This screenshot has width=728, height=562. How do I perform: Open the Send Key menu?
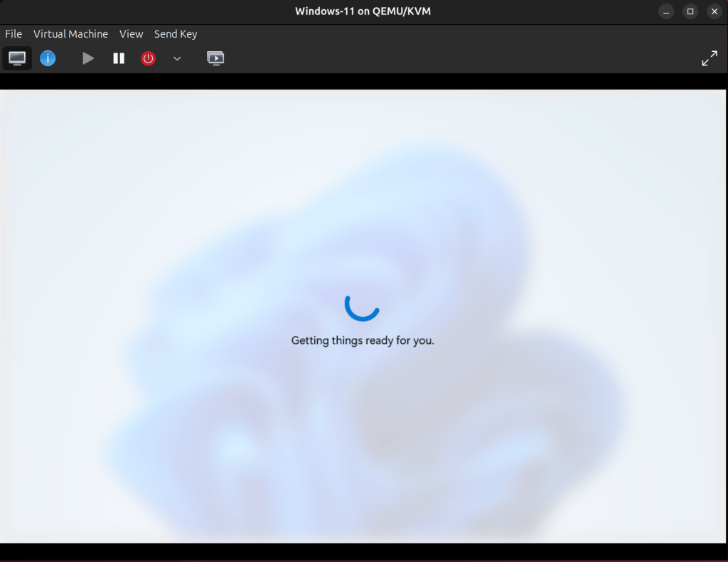175,33
